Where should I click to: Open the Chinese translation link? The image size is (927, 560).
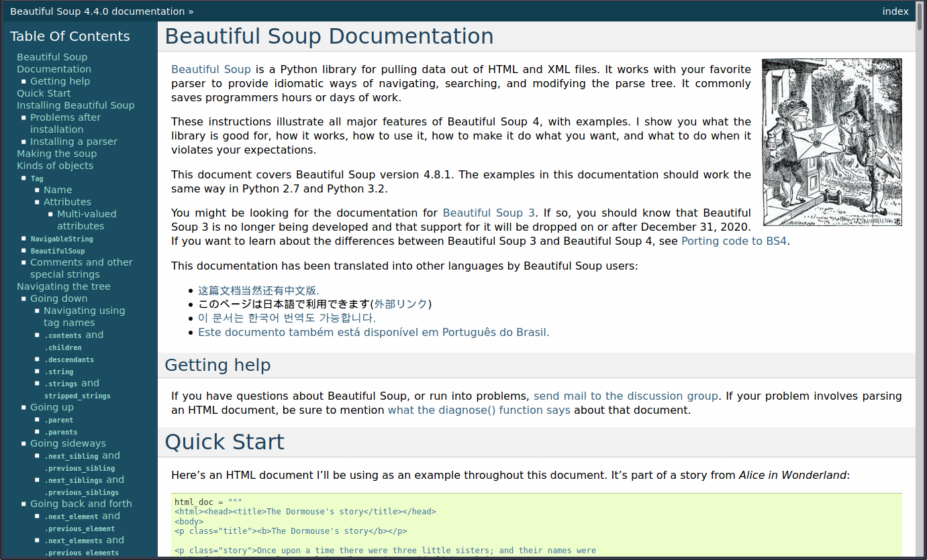point(258,290)
